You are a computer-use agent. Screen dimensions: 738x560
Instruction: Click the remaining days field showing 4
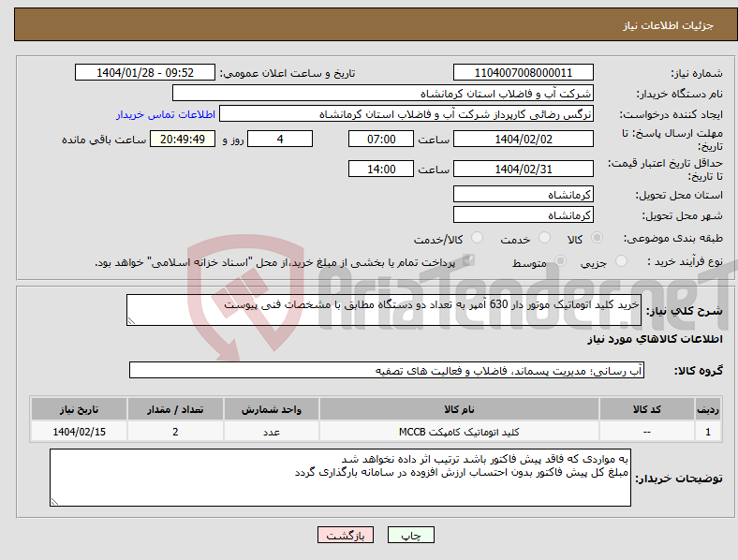coord(280,139)
